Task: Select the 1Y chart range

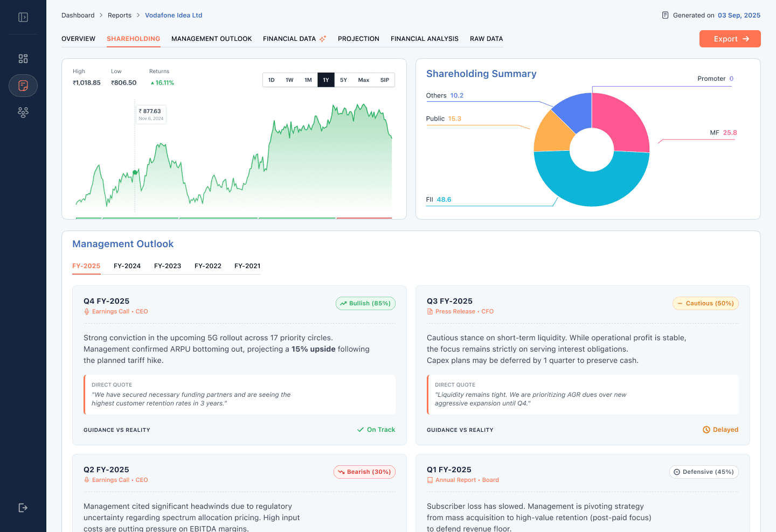Action: coord(326,80)
